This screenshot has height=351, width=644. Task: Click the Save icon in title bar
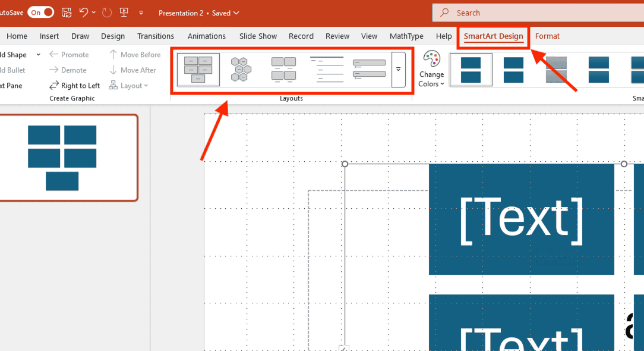tap(67, 12)
